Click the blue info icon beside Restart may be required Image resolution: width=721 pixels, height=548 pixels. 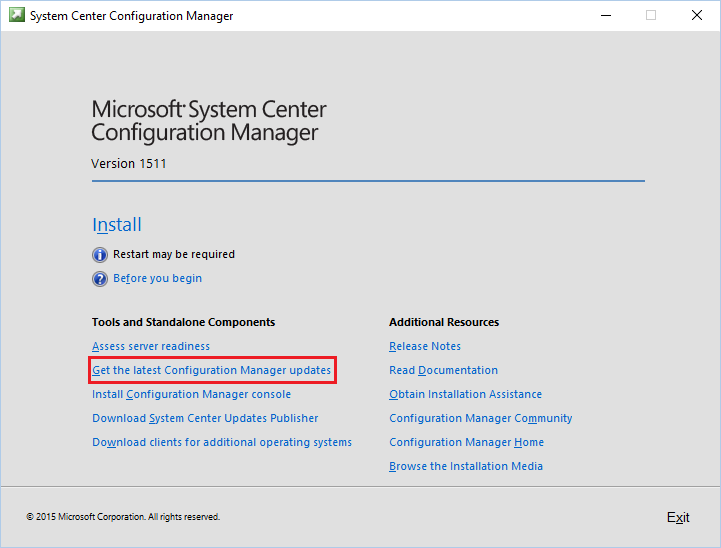point(100,254)
